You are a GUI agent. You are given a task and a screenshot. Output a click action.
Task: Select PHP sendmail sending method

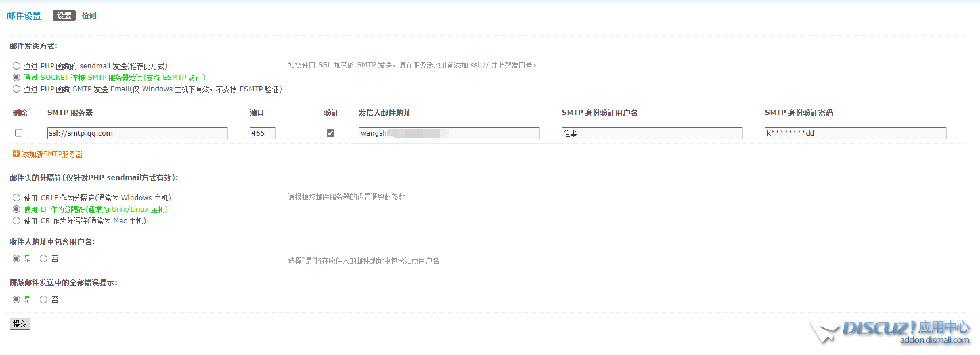point(17,66)
